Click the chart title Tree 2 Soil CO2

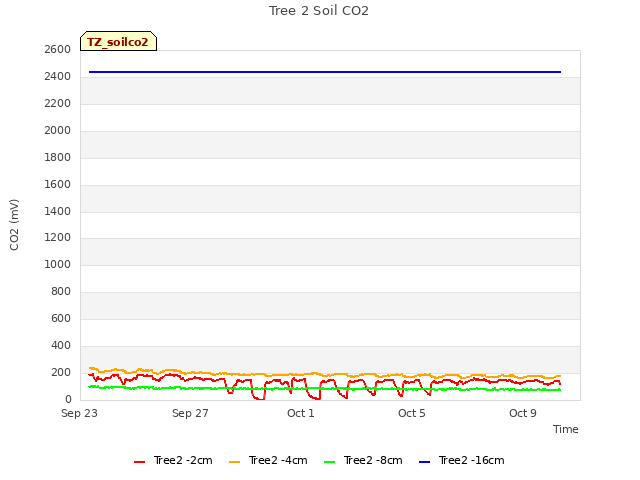point(319,11)
